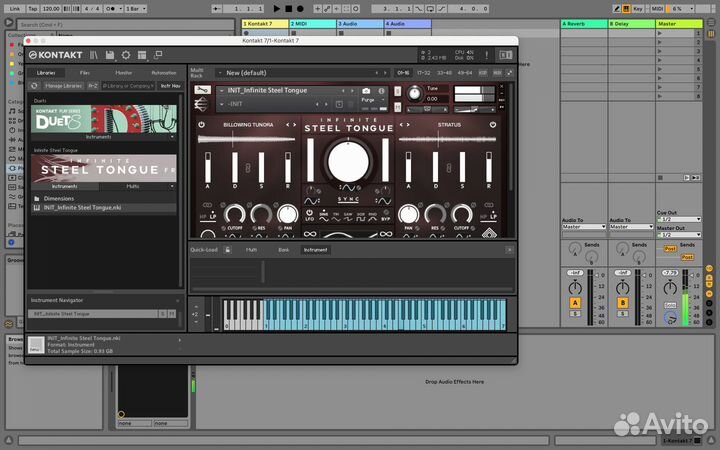Viewport: 720px width, 450px height.
Task: Click the Dimensions folder icon
Action: click(37, 199)
